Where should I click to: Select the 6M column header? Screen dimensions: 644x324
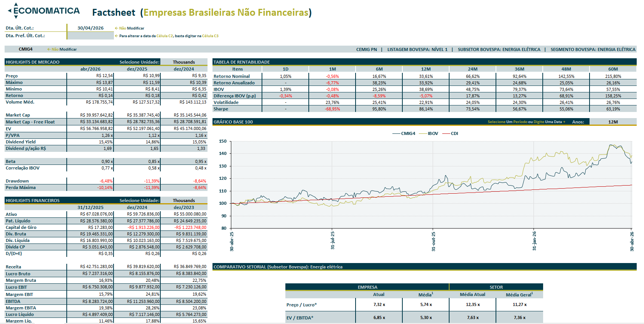[379, 69]
